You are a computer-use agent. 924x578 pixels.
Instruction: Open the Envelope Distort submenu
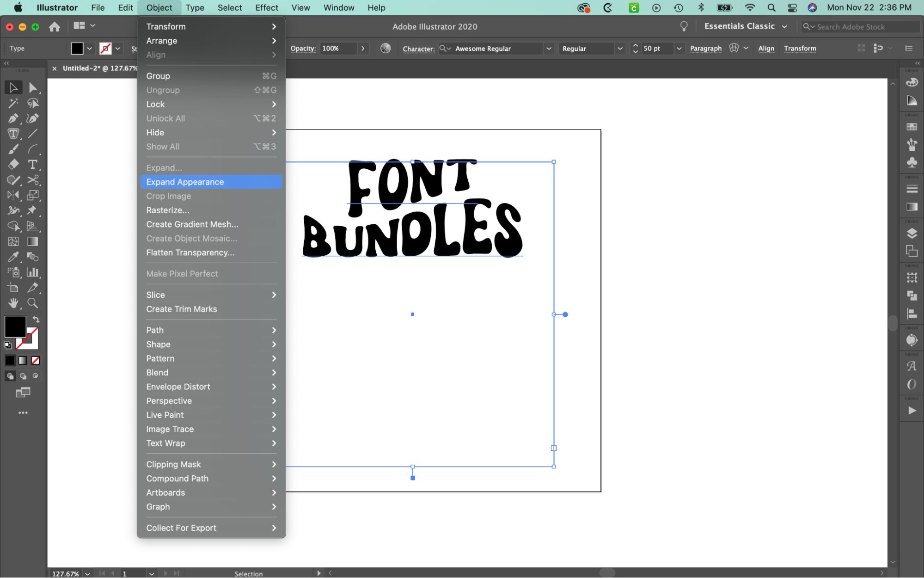211,387
